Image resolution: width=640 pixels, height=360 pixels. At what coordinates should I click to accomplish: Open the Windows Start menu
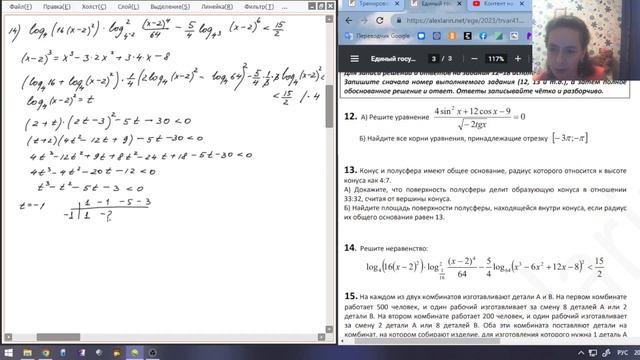(8, 353)
